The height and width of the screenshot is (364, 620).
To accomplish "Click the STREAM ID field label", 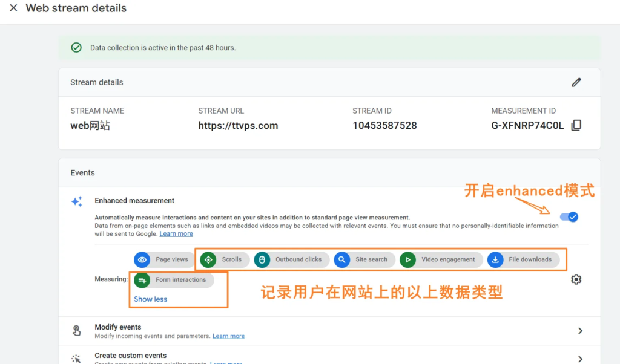I will [372, 111].
